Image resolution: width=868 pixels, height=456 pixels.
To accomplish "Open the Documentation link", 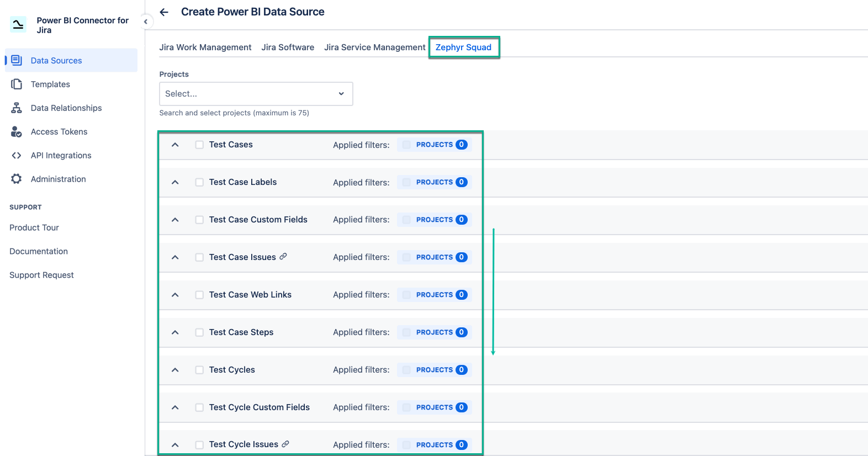I will point(39,251).
